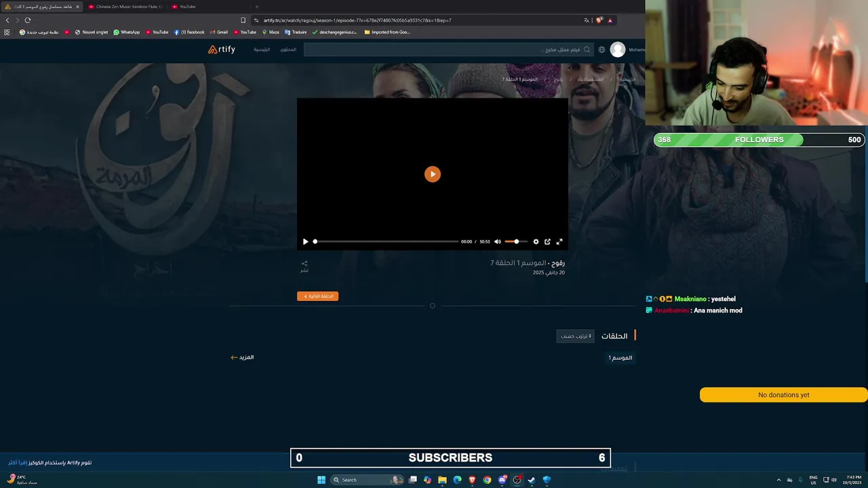Screen dimensions: 868x488
Task: Open a new browser tab
Action: click(x=256, y=7)
